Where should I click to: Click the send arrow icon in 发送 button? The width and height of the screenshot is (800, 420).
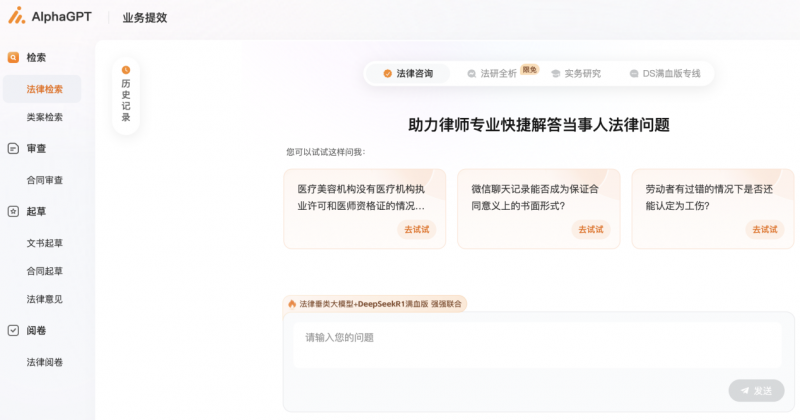(743, 390)
